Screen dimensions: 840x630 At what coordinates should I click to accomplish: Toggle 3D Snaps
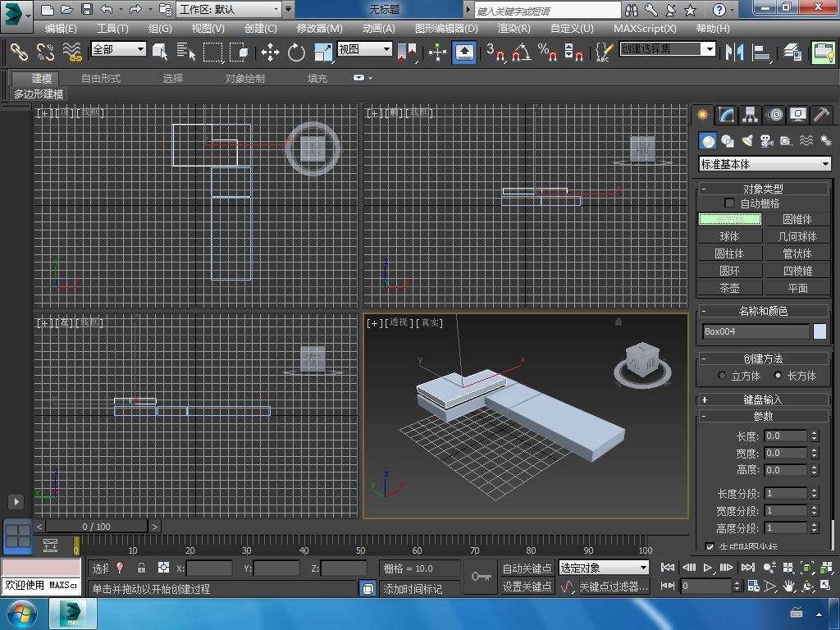coord(495,52)
